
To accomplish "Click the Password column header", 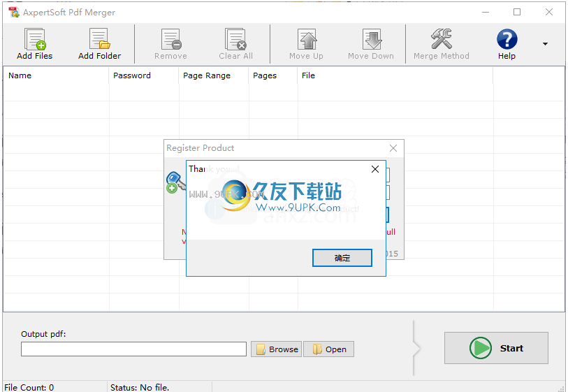I will [x=144, y=75].
